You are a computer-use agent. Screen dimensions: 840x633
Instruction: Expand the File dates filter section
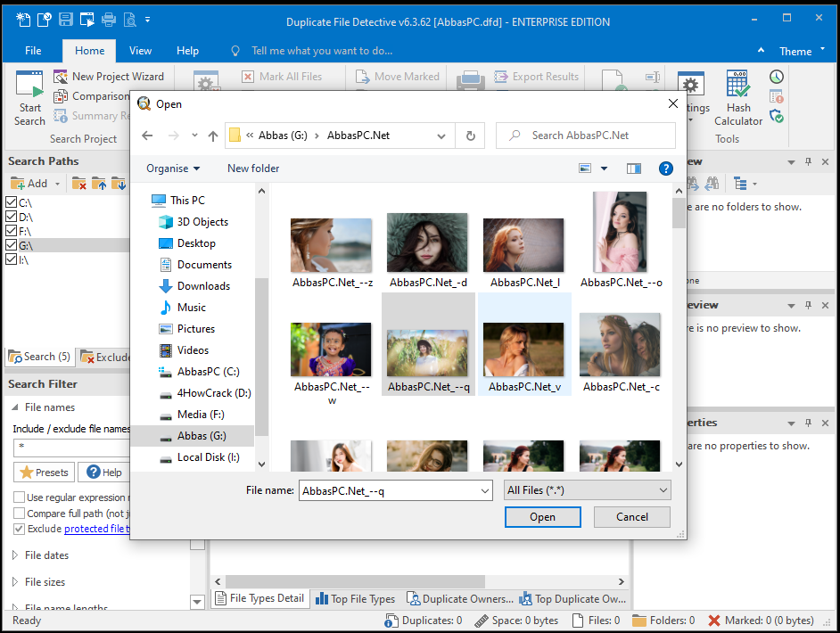[15, 555]
